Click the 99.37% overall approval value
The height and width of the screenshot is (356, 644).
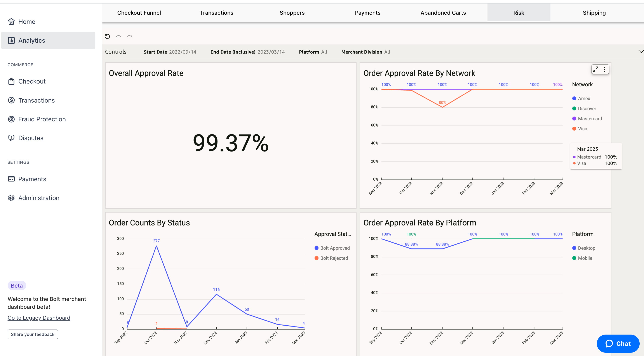[x=230, y=143]
